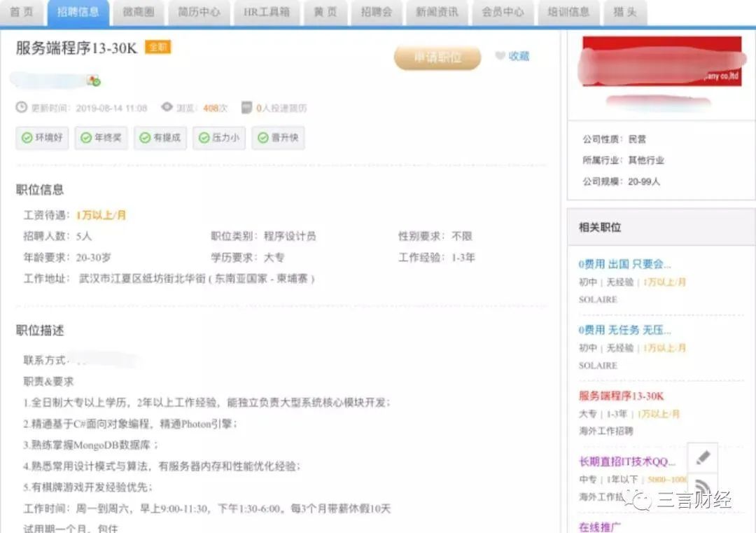Click the red company logo banner
Image resolution: width=756 pixels, height=533 pixels.
click(x=661, y=62)
